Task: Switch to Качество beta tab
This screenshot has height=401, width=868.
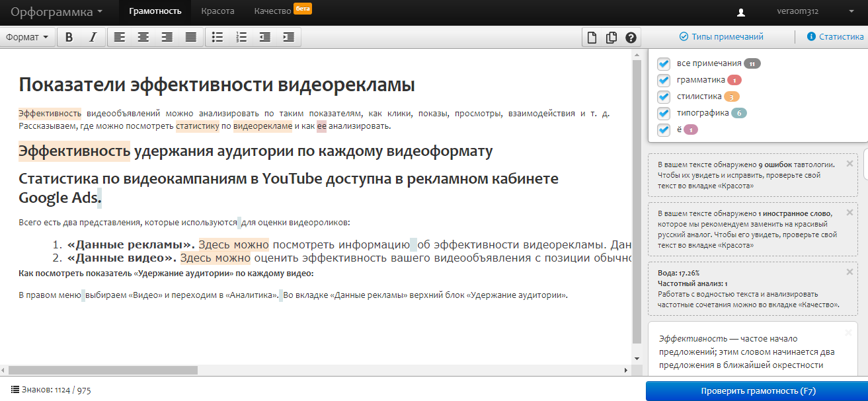Action: tap(282, 11)
